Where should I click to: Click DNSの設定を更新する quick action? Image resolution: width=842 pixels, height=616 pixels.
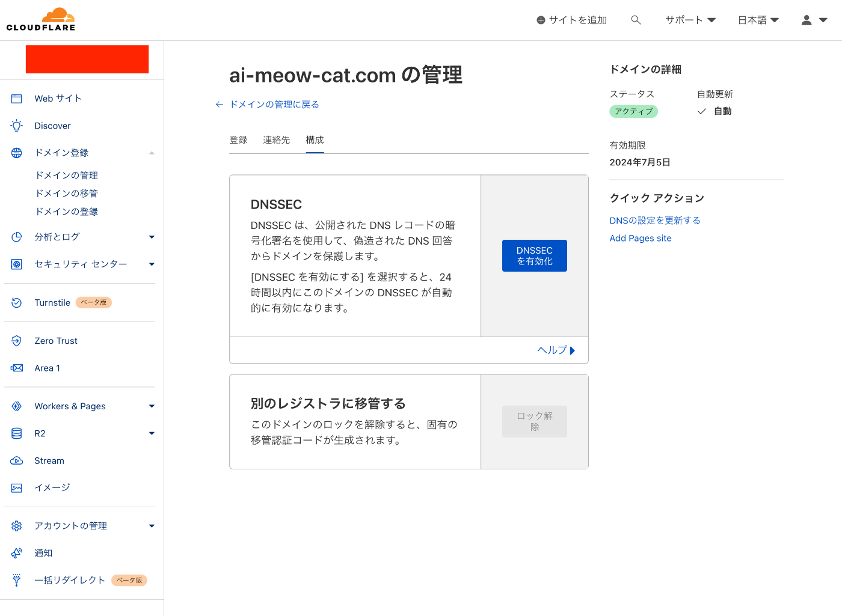click(x=655, y=221)
